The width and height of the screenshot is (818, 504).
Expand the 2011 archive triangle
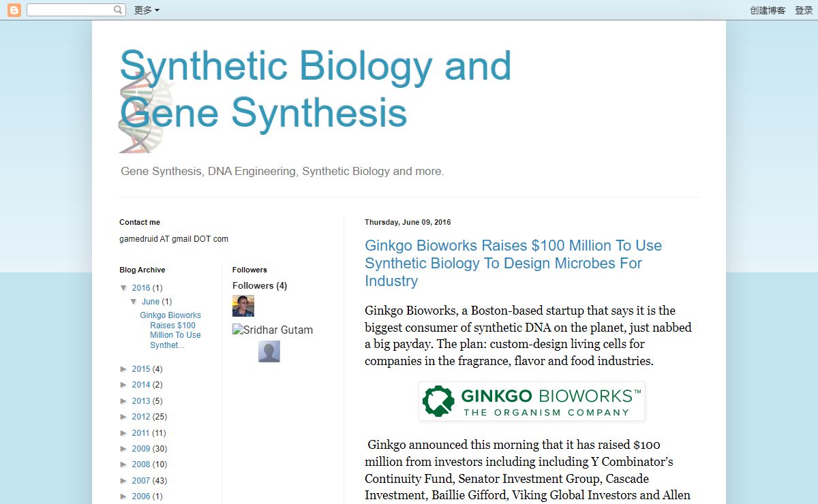coord(124,433)
